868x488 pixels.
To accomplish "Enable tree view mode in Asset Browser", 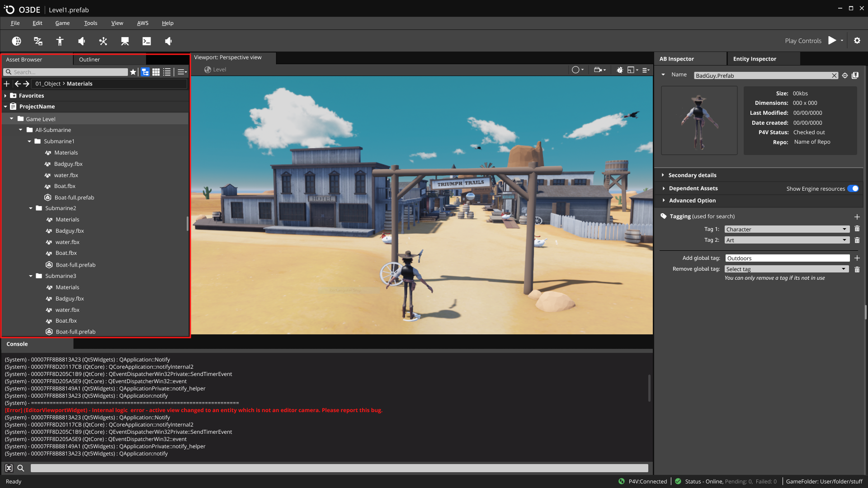I will [145, 72].
